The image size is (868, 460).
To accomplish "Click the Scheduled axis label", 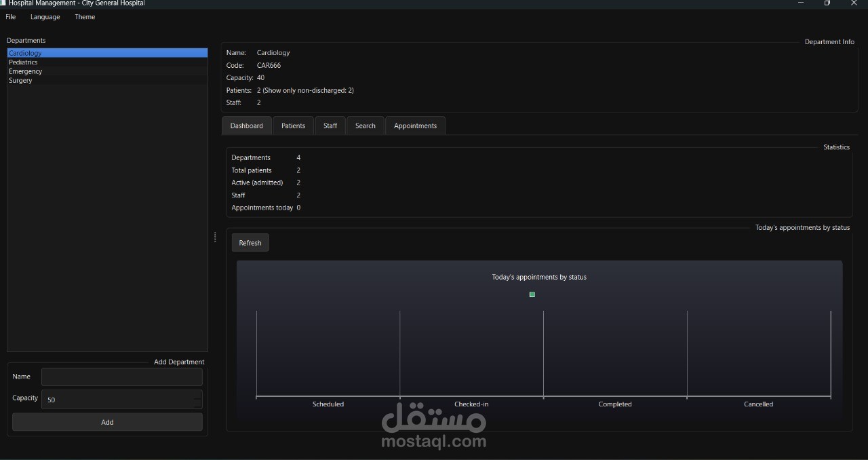I will pyautogui.click(x=328, y=404).
